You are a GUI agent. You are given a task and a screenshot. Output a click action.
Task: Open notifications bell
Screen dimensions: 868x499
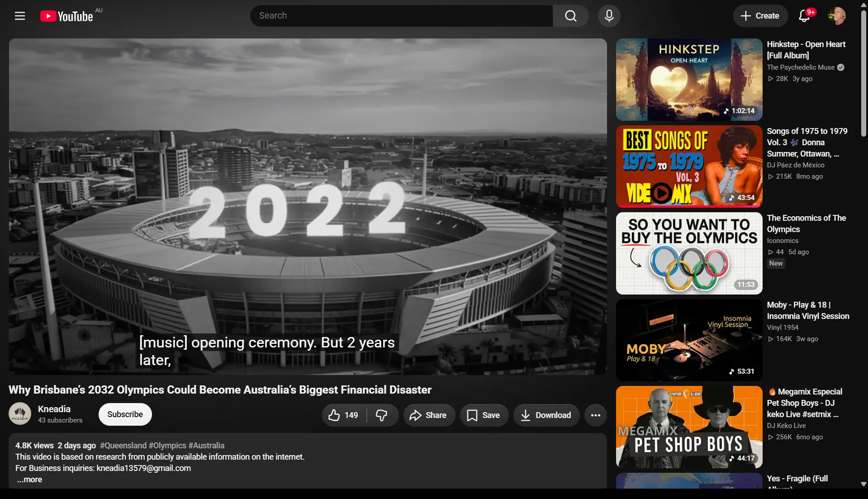pyautogui.click(x=804, y=16)
